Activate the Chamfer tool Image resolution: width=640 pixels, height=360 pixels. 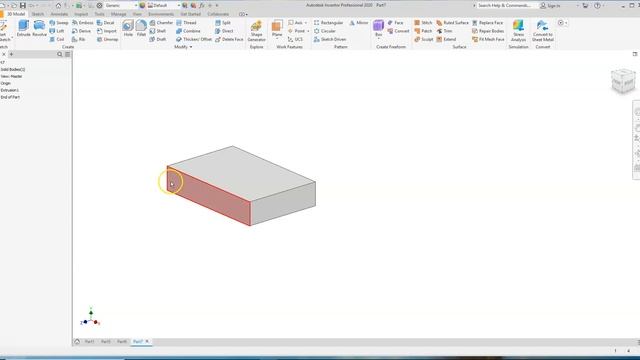[x=161, y=23]
